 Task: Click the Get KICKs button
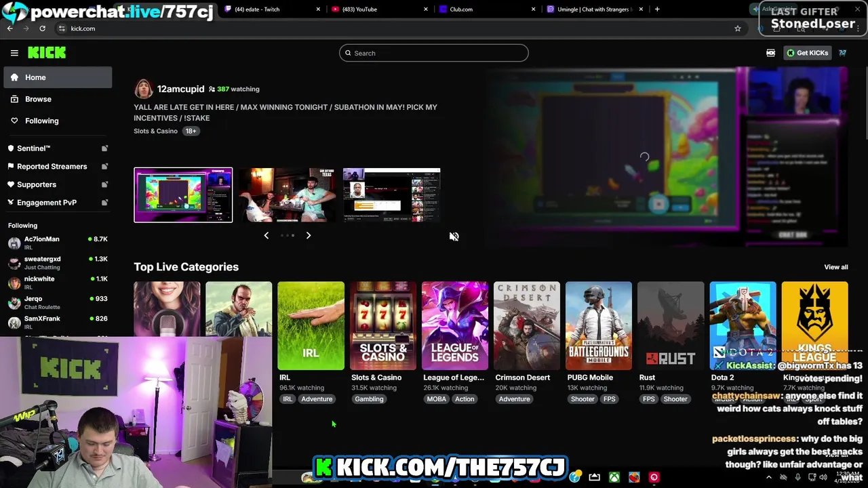click(807, 53)
